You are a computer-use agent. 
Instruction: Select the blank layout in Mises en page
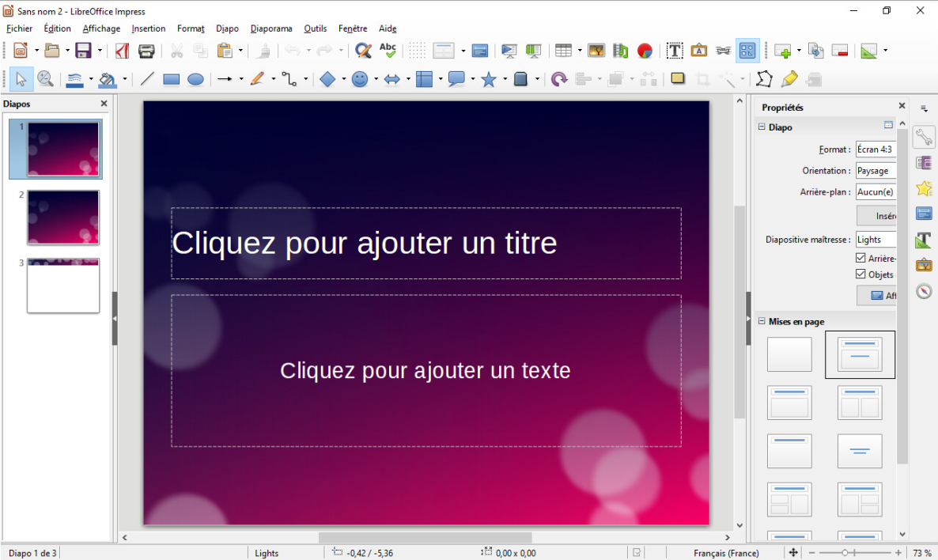tap(789, 354)
